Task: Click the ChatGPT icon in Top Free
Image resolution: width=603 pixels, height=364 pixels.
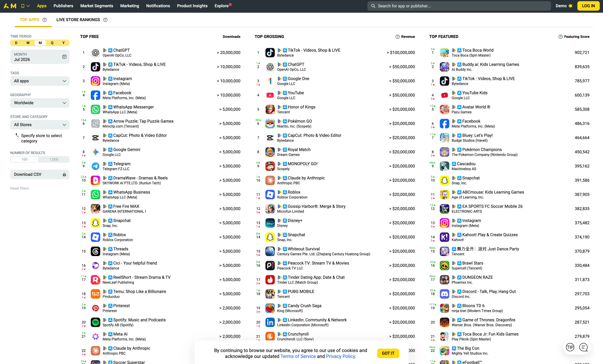Action: (95, 53)
